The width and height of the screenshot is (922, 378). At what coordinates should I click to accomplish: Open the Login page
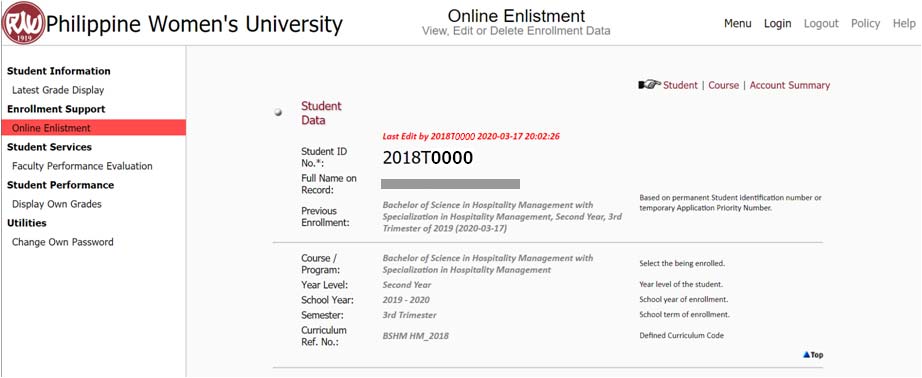pos(777,24)
